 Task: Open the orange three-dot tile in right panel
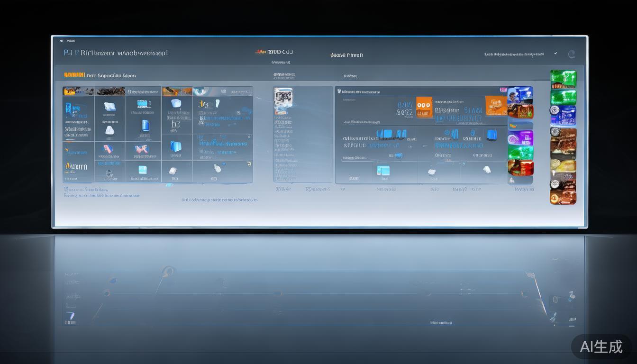pyautogui.click(x=424, y=107)
